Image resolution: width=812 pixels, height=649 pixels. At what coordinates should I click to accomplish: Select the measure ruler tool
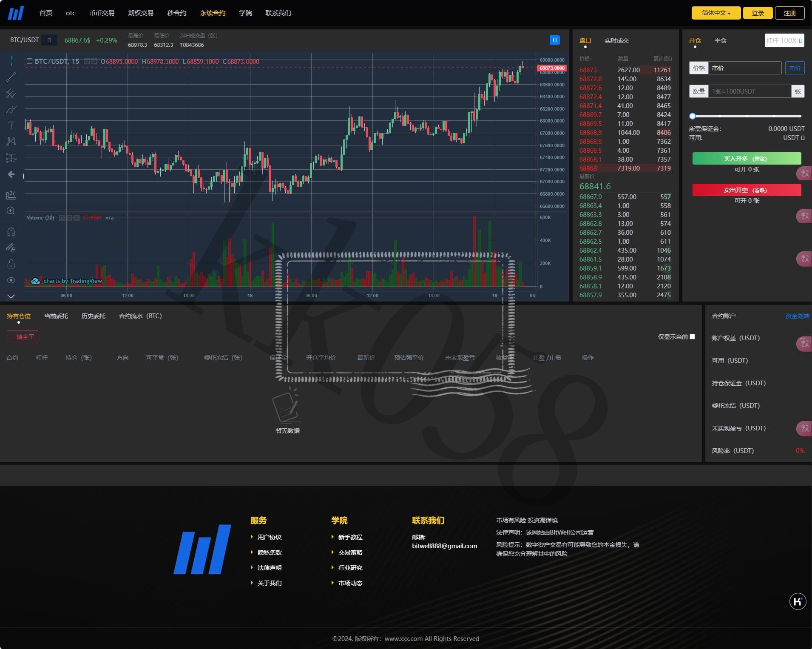click(x=11, y=195)
